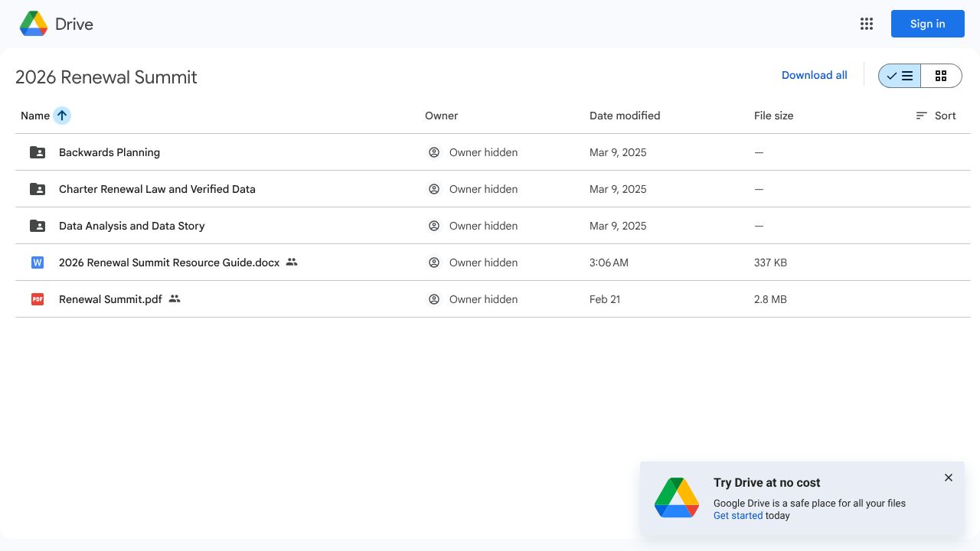Click the shared icon beside Resource Guide.docx
The image size is (980, 551).
tap(292, 262)
